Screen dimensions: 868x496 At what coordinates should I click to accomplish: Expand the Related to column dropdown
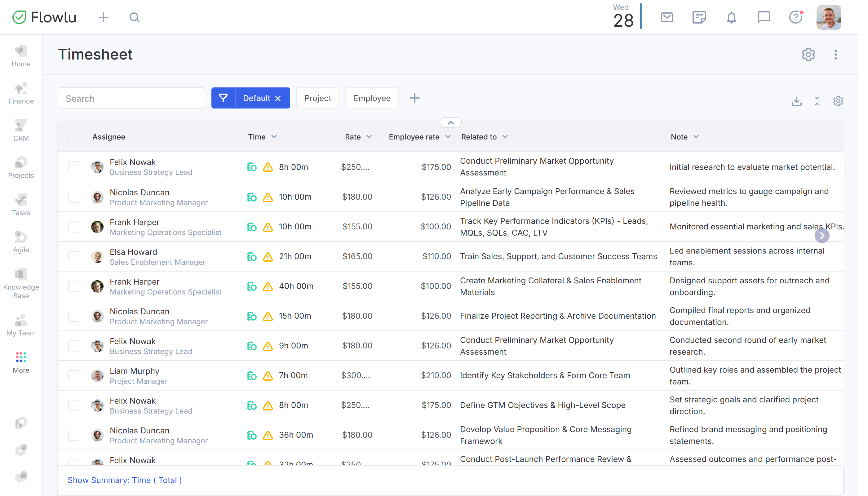[x=505, y=137]
